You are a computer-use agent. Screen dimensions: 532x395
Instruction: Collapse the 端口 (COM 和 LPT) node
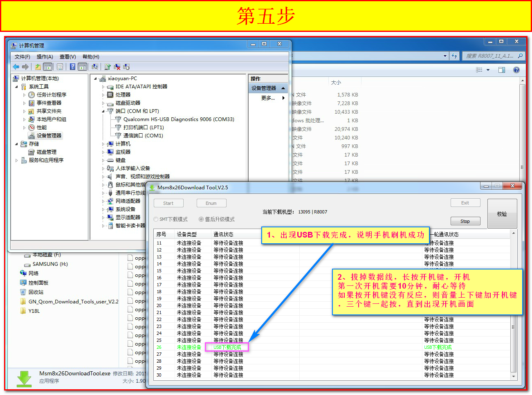tap(103, 111)
